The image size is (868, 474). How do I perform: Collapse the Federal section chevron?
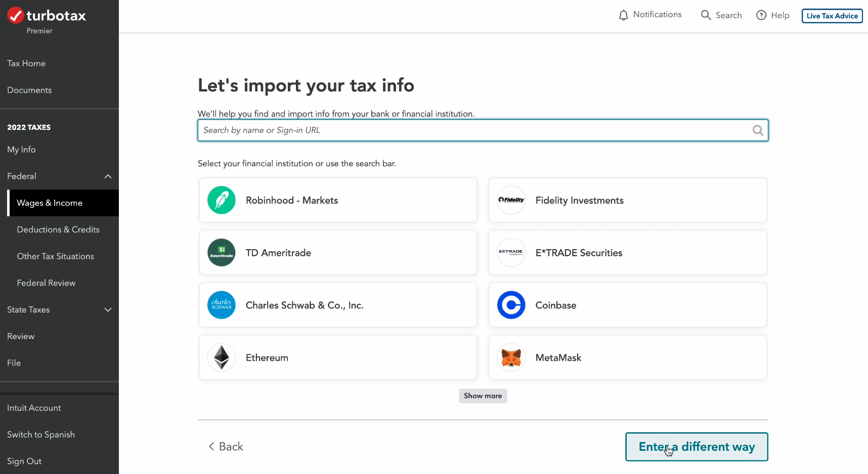(x=108, y=176)
